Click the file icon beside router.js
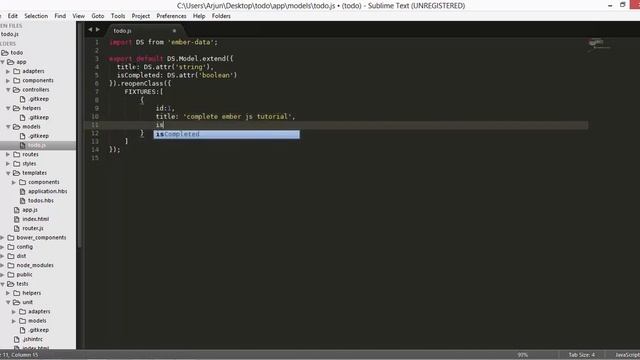This screenshot has width=640, height=360. [x=16, y=228]
